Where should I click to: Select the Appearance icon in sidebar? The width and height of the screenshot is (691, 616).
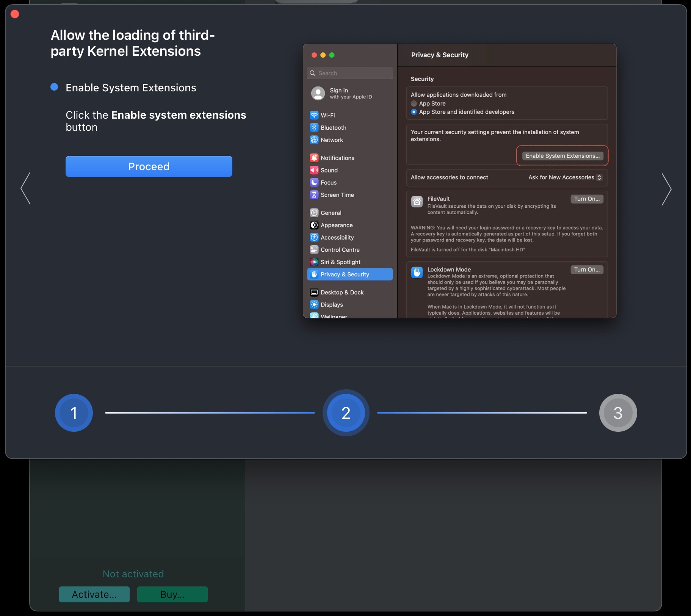click(314, 225)
